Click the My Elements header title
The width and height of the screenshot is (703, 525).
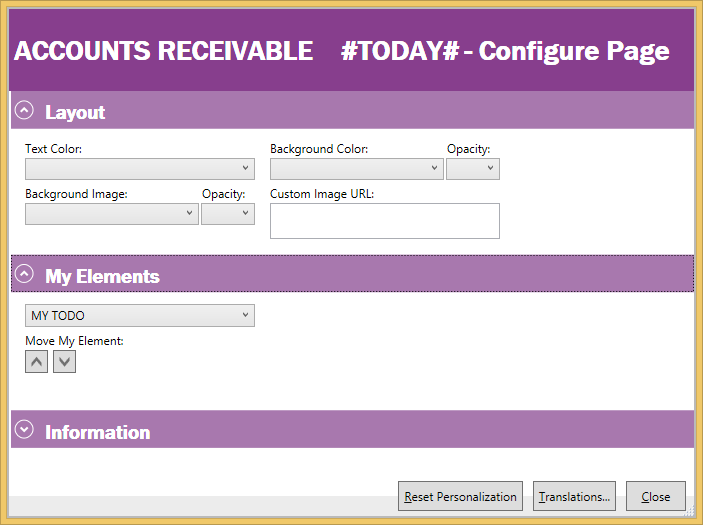tap(102, 276)
